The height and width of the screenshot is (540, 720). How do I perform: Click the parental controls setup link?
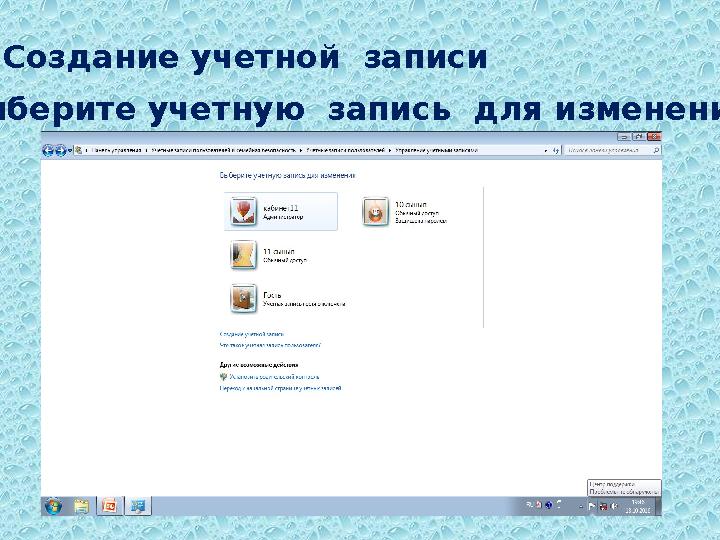tap(274, 377)
